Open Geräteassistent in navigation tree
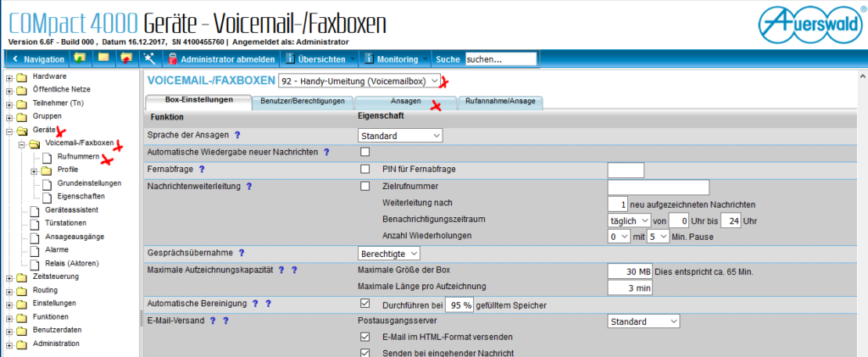Viewport: 868px width, 357px height. (x=71, y=209)
